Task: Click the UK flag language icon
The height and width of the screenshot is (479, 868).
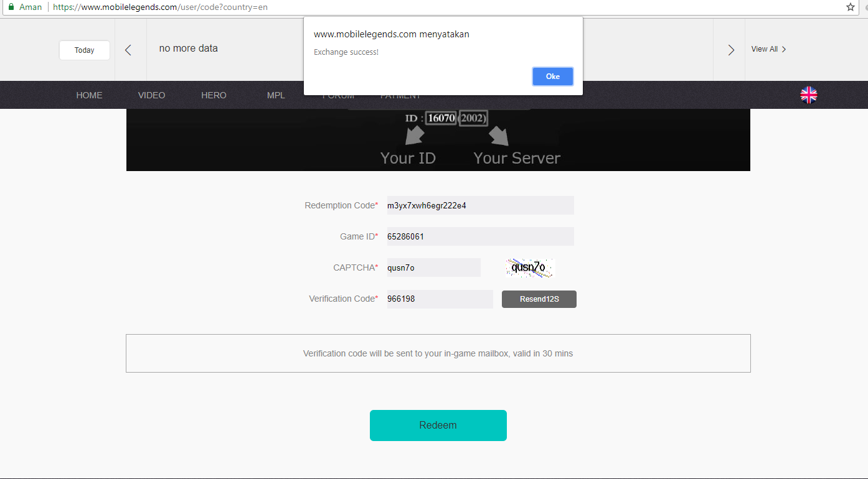Action: point(808,95)
